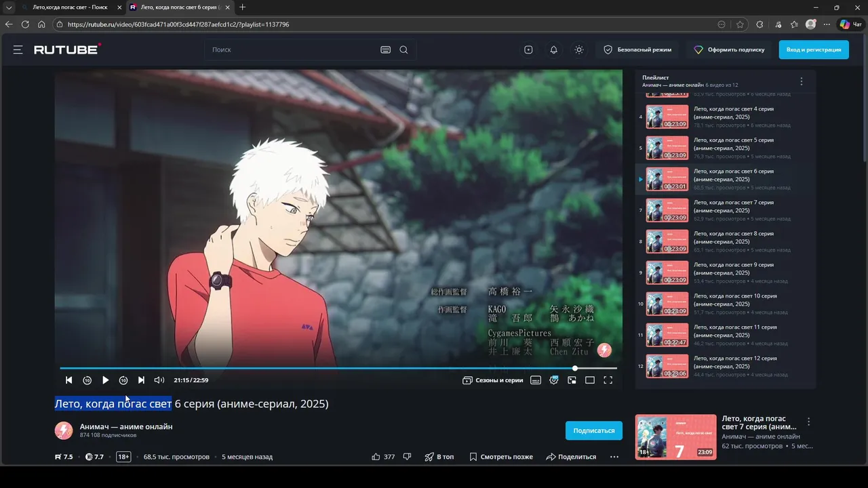Open a new browser tab
868x488 pixels.
click(x=243, y=7)
